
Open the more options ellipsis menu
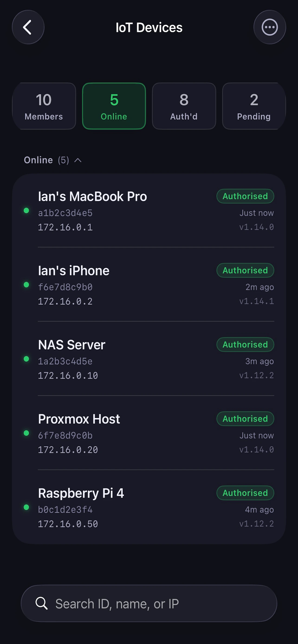[x=269, y=27]
